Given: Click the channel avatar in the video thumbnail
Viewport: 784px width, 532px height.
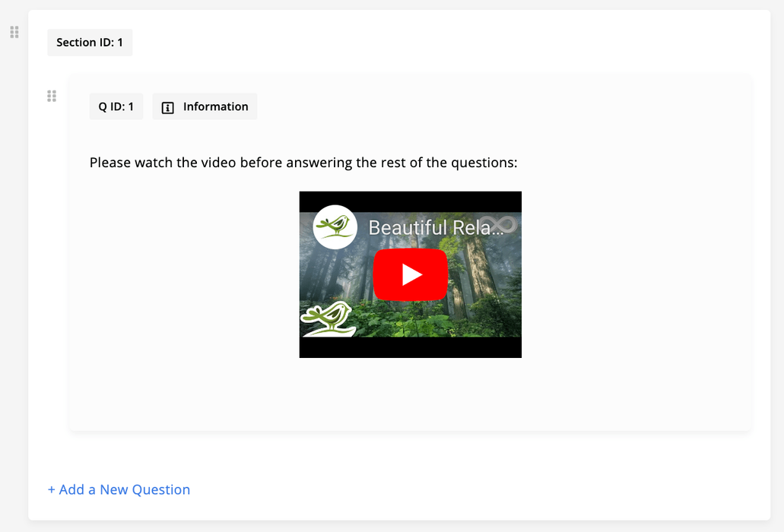Looking at the screenshot, I should 335,226.
